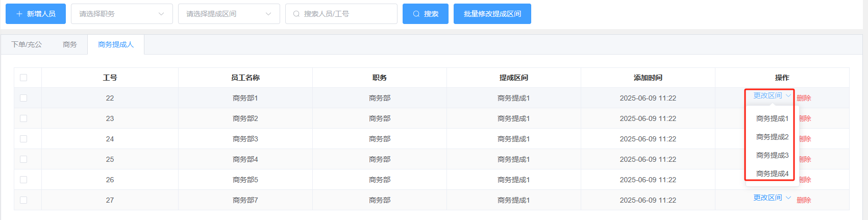Switch to the 下单/充公 tab
The width and height of the screenshot is (868, 220).
pyautogui.click(x=27, y=44)
